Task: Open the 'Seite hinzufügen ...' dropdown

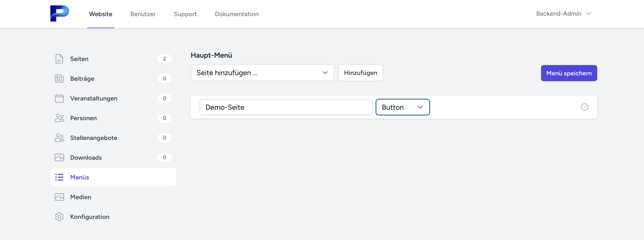Action: (262, 73)
